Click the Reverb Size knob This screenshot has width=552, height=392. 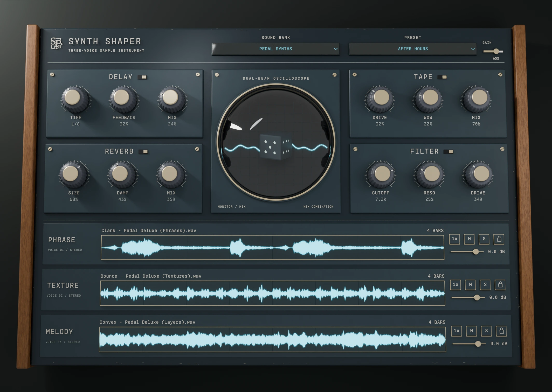click(73, 175)
